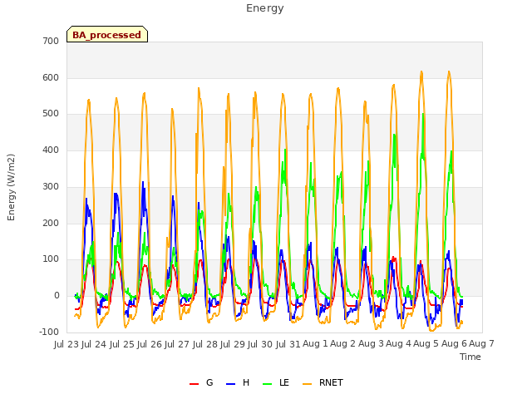The width and height of the screenshot is (532, 399).
Task: Toggle the LE series legend entry
Action: point(276,382)
